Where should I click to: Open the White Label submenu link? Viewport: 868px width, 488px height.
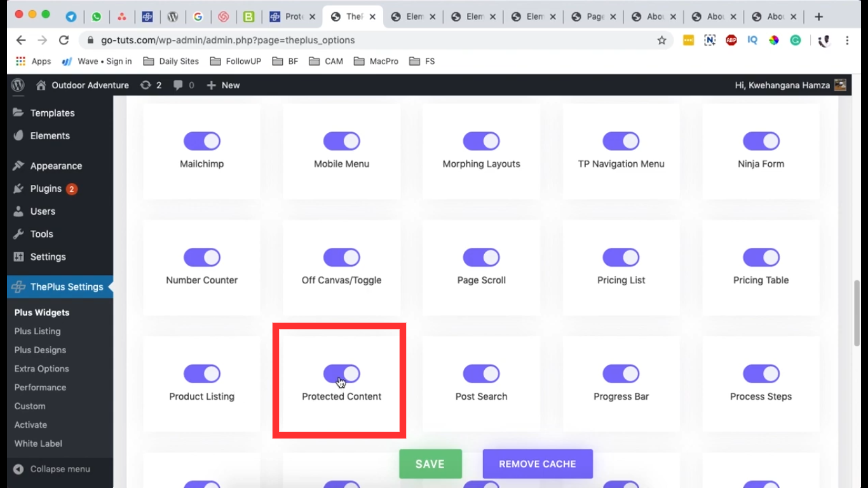click(38, 444)
